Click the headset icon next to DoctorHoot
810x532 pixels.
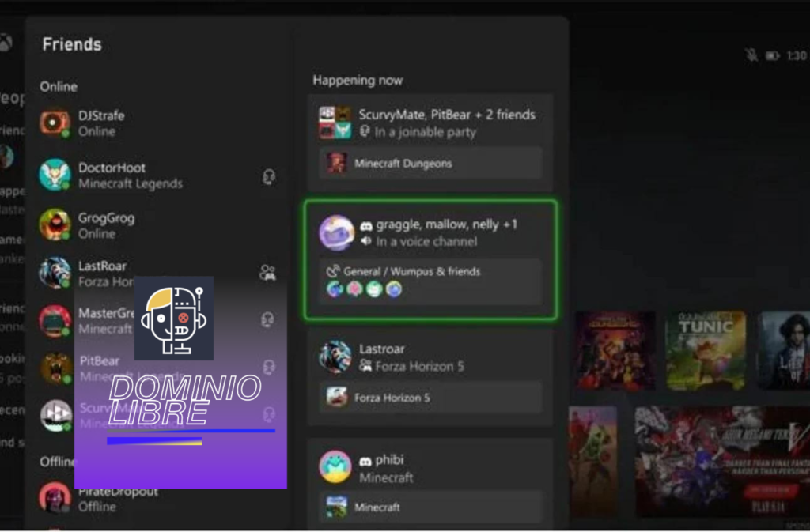[x=269, y=176]
